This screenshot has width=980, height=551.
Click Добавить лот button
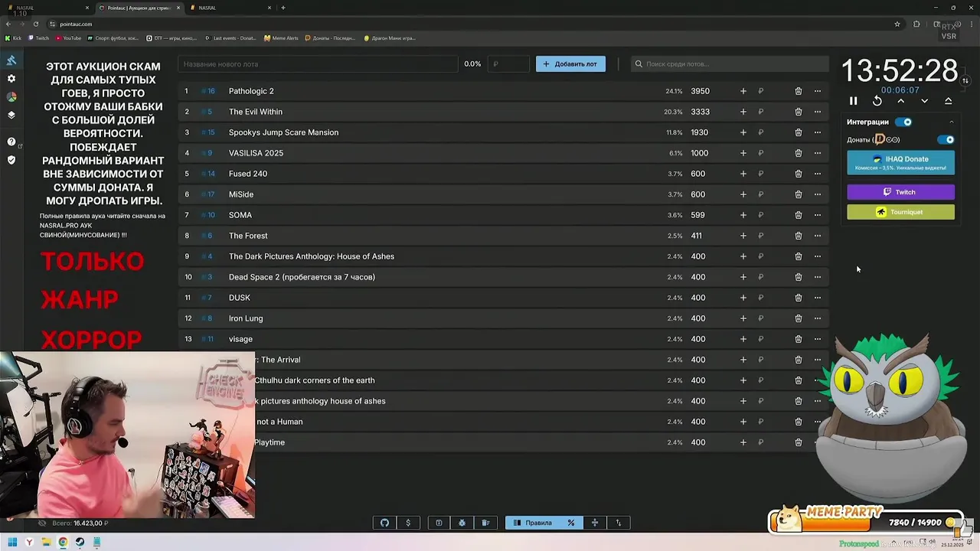pyautogui.click(x=570, y=64)
